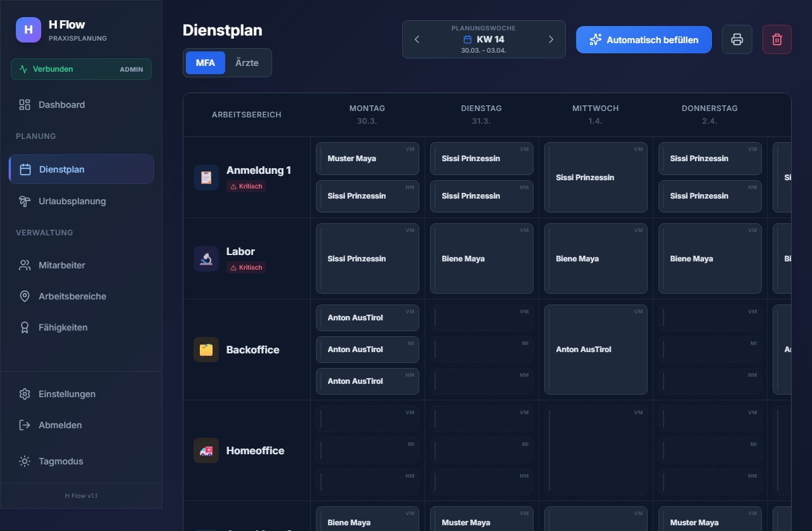Advance to next planning week
The height and width of the screenshot is (531, 812).
551,39
